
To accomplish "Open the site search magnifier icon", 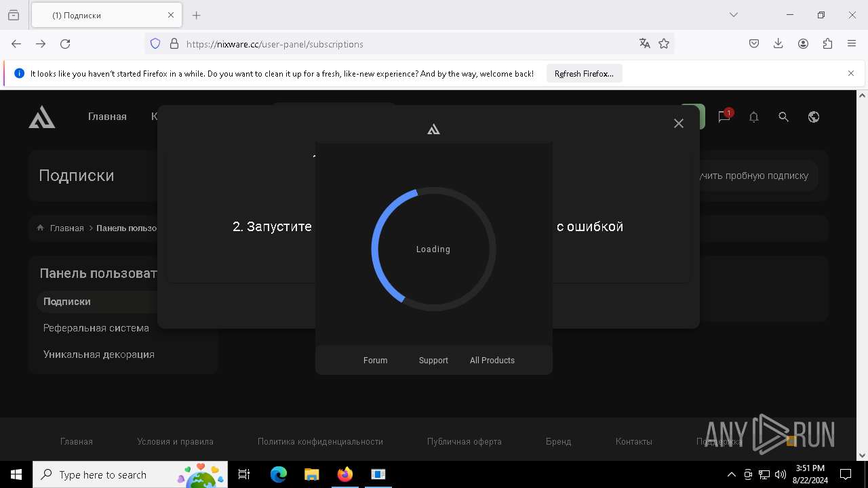I will coord(783,117).
